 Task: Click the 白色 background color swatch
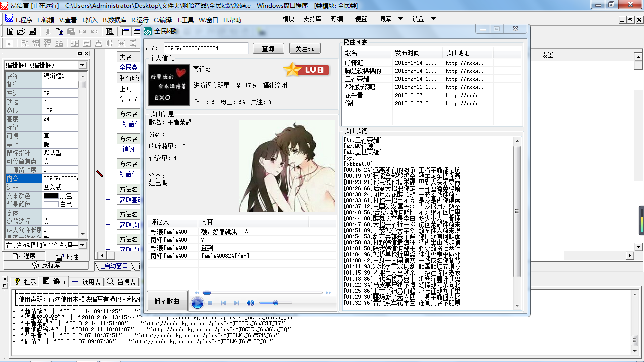(x=51, y=204)
